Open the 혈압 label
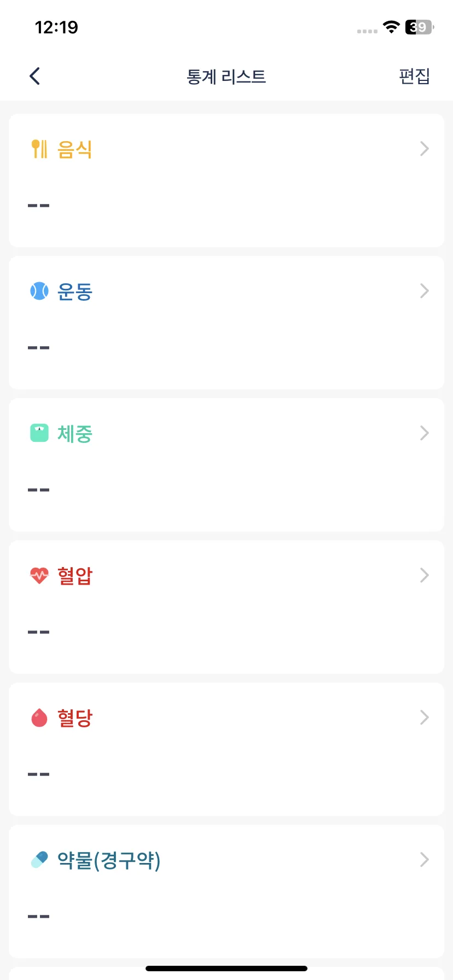The image size is (453, 980). coord(75,576)
